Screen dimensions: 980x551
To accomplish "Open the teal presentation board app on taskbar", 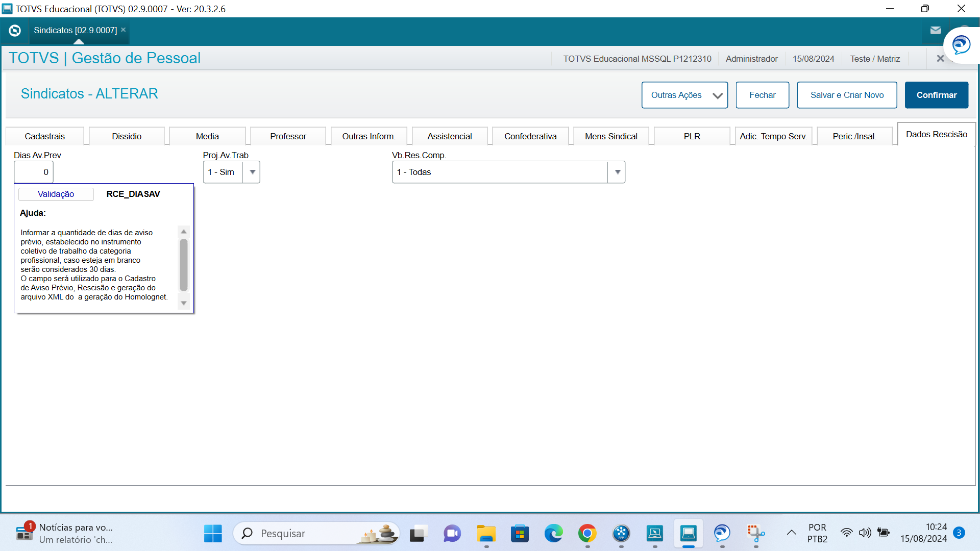I will point(655,534).
